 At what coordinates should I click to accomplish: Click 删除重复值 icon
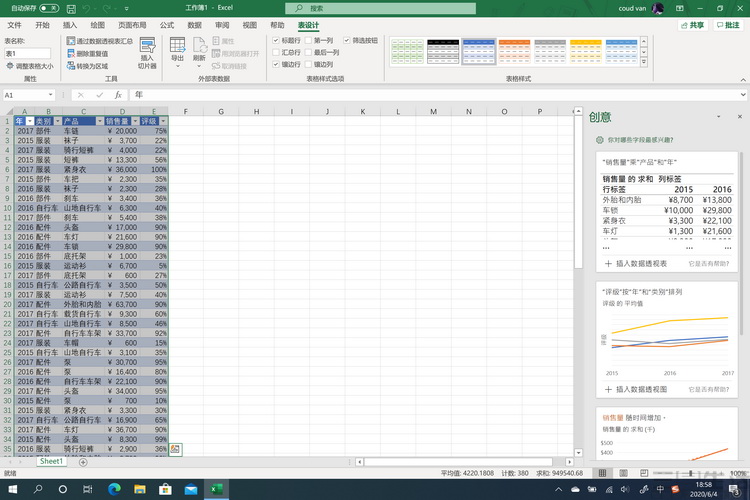71,54
